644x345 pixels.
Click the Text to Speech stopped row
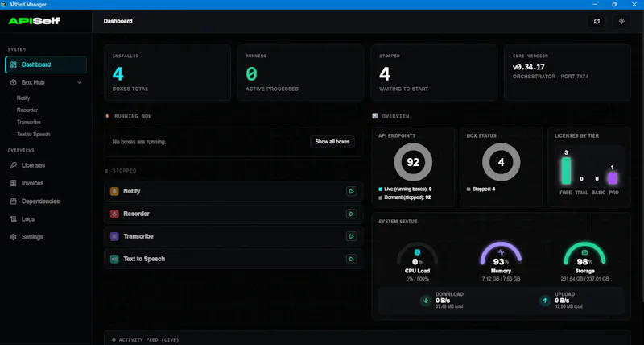(x=233, y=259)
